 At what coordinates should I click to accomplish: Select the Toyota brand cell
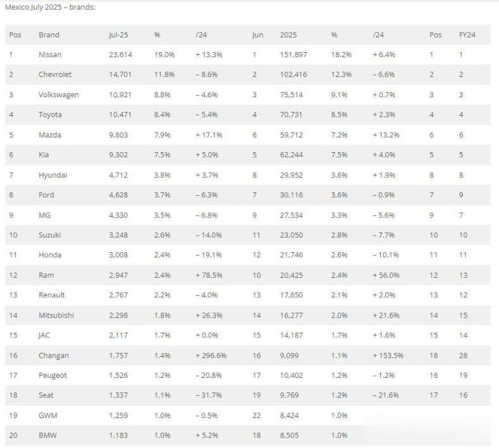point(50,115)
